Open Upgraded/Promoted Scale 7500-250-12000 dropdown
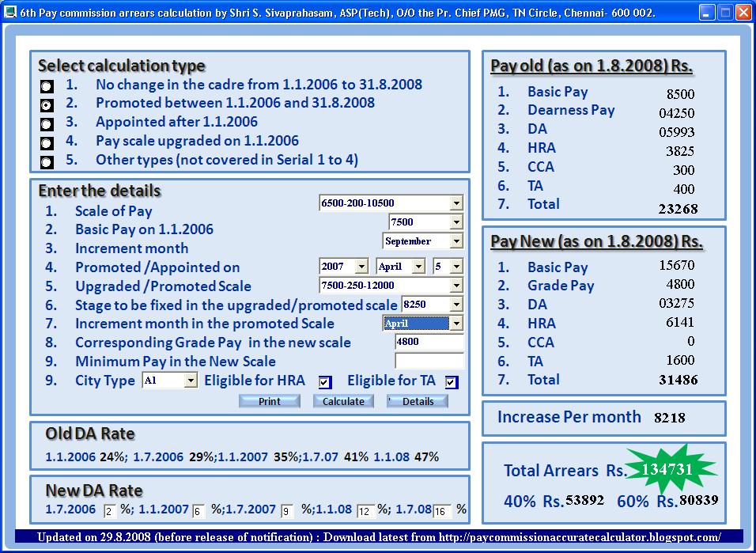Image resolution: width=756 pixels, height=553 pixels. pos(456,285)
